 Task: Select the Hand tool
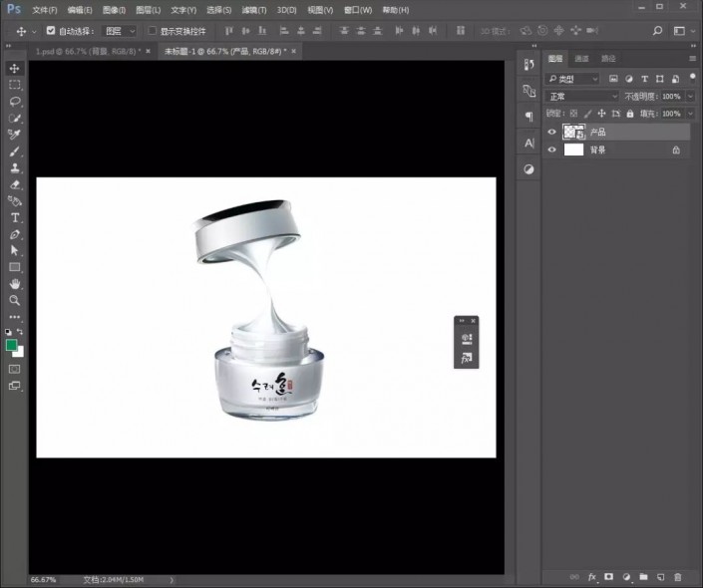click(x=14, y=284)
